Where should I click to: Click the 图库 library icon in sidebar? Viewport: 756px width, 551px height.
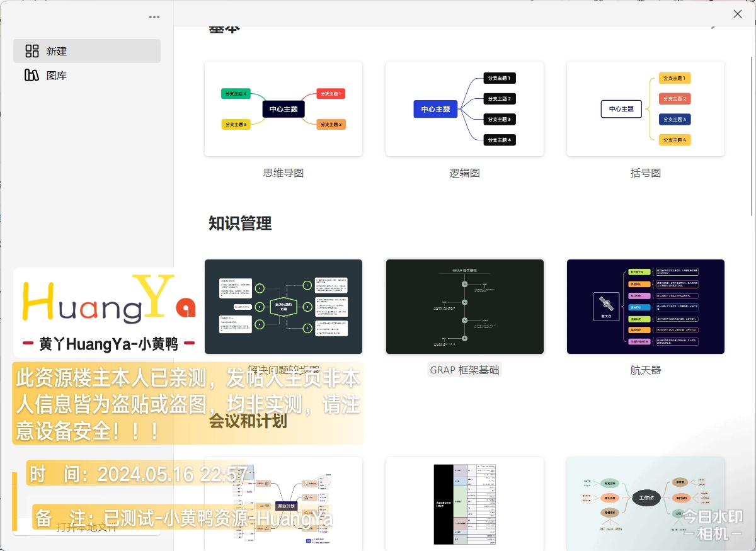(32, 76)
